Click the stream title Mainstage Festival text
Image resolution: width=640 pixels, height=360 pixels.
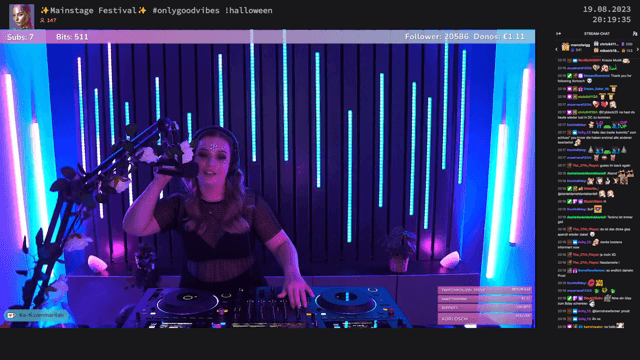click(93, 11)
